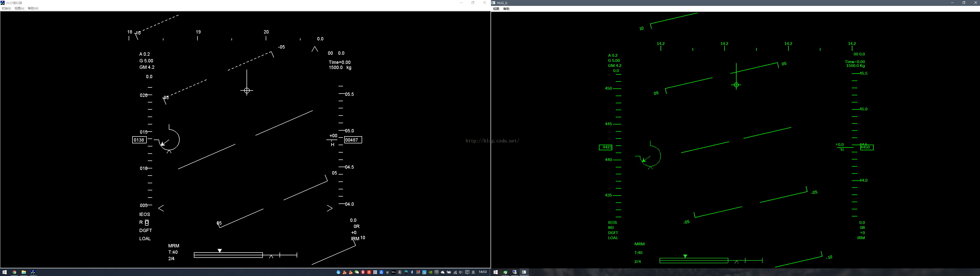Click green IEOS label in HUG_G
The height and width of the screenshot is (276, 980).
click(612, 223)
